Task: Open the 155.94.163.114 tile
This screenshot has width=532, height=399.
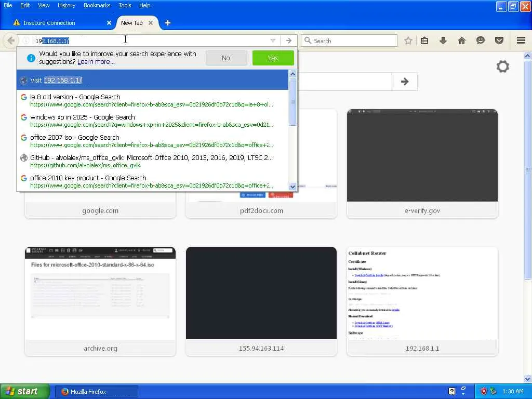Action: coord(261,301)
